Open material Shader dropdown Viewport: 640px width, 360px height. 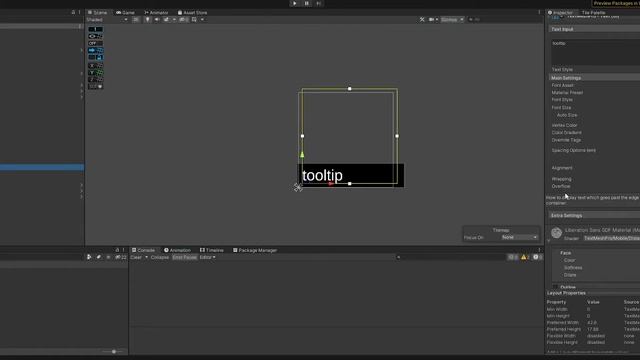[611, 238]
